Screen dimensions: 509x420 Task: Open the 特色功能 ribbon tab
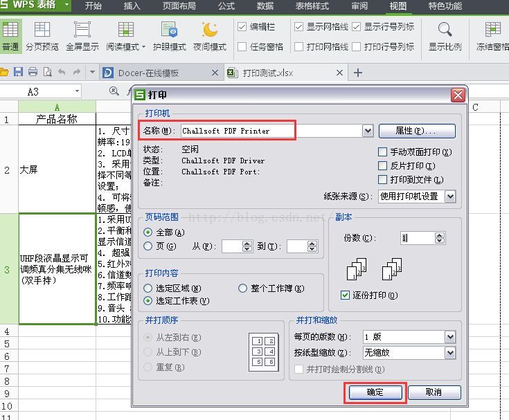pyautogui.click(x=445, y=6)
